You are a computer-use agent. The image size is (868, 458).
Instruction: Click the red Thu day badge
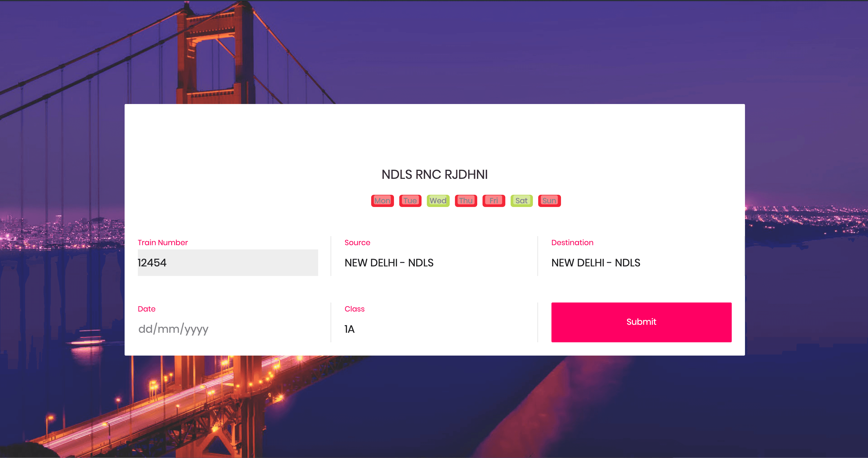tap(466, 201)
